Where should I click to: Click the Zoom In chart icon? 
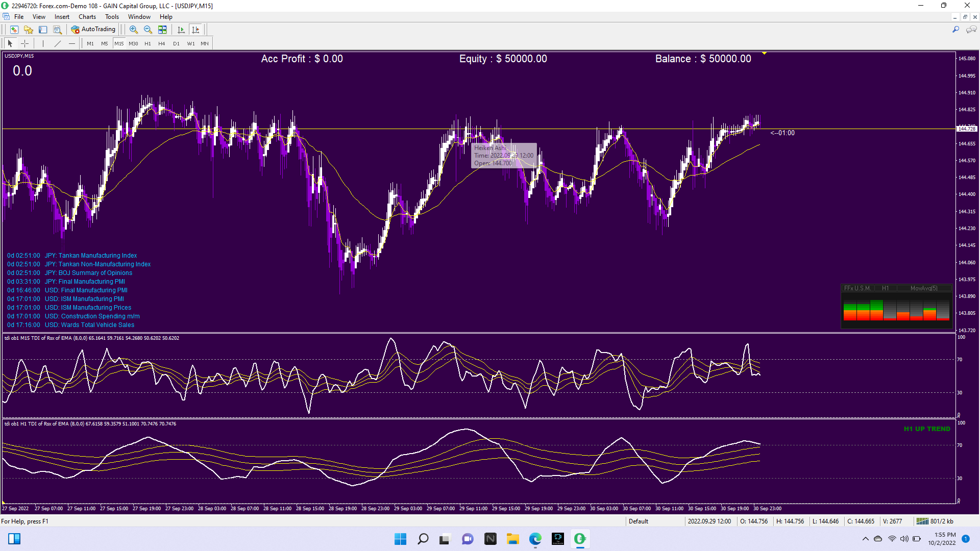[x=133, y=30]
